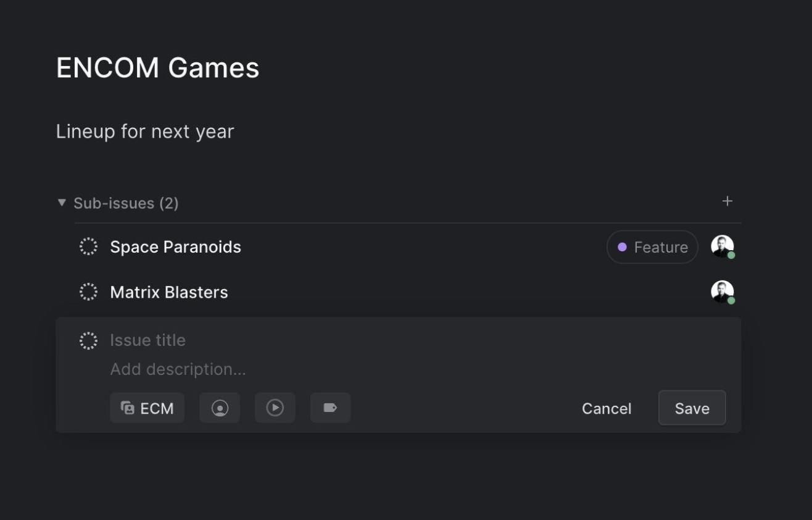Cancel the new sub-issue
The height and width of the screenshot is (520, 812).
[x=607, y=408]
